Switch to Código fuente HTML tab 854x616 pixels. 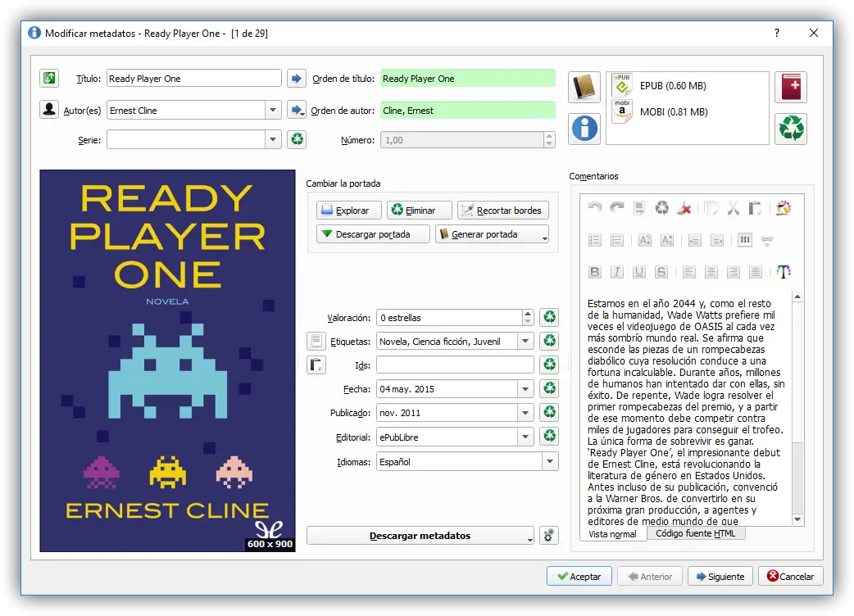coord(696,533)
